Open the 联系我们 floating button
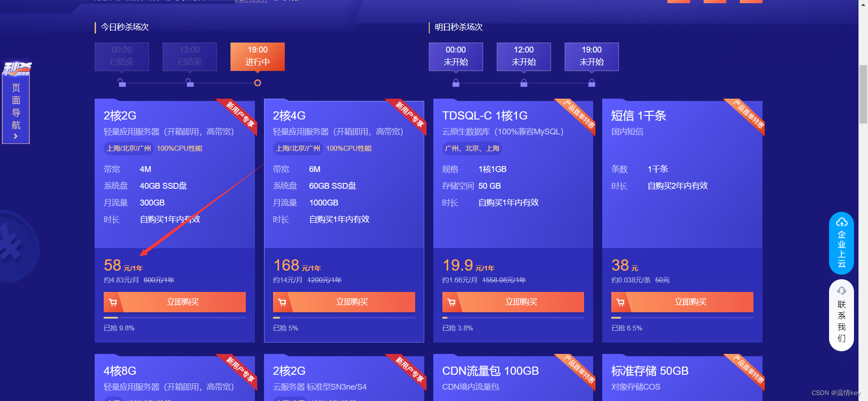Image resolution: width=868 pixels, height=401 pixels. (841, 315)
